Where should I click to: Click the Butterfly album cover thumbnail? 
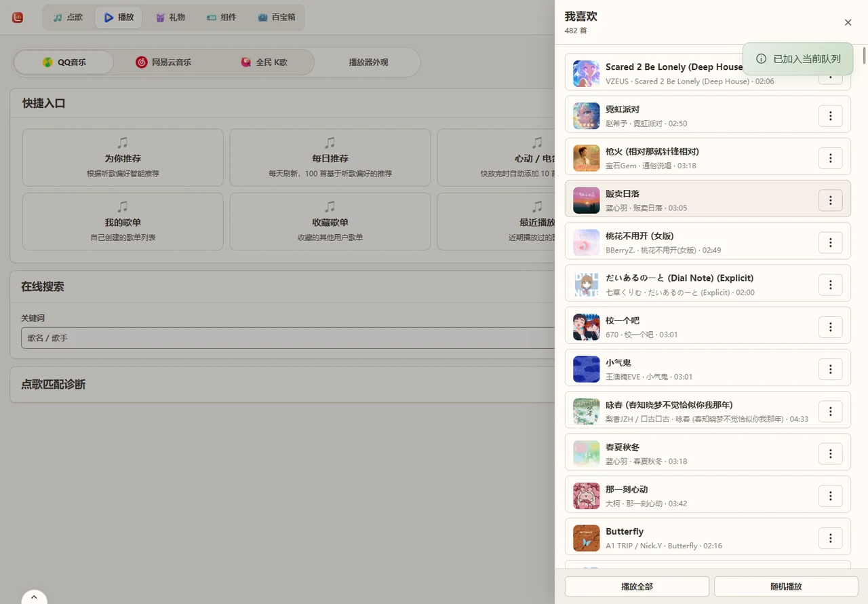pyautogui.click(x=586, y=538)
